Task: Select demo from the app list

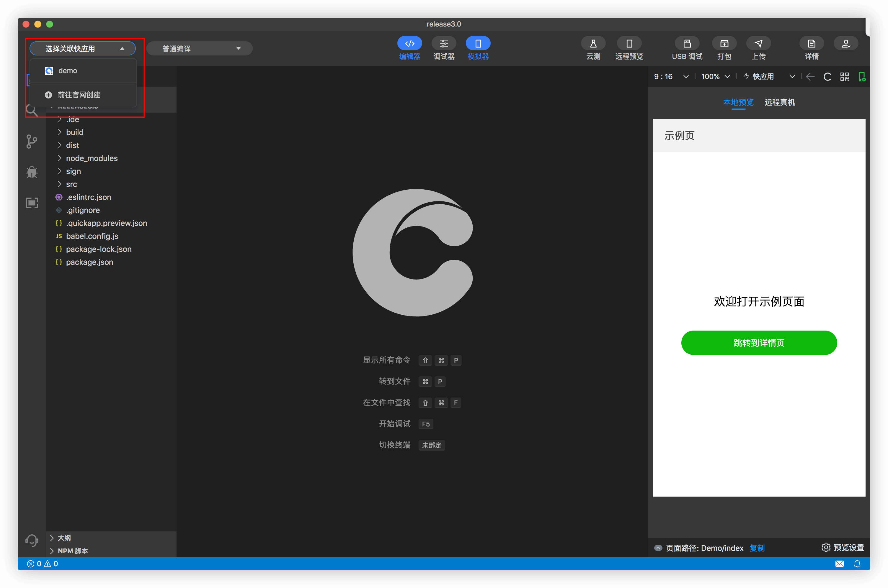Action: pyautogui.click(x=68, y=70)
